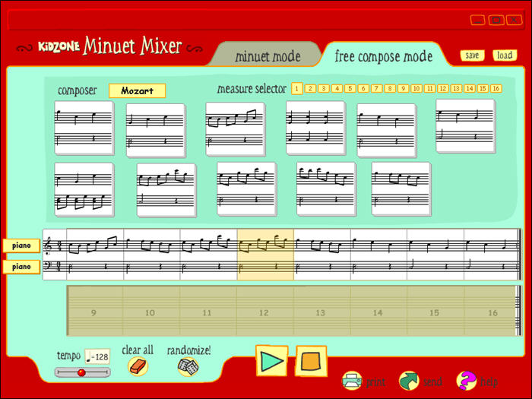Image resolution: width=532 pixels, height=399 pixels.
Task: Click the clear all eraser icon
Action: (138, 366)
